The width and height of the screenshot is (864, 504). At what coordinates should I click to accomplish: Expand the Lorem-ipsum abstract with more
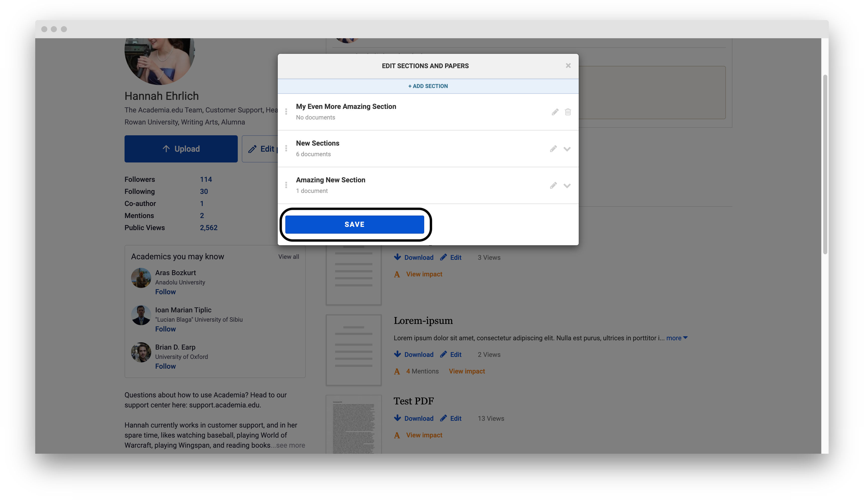click(x=677, y=338)
